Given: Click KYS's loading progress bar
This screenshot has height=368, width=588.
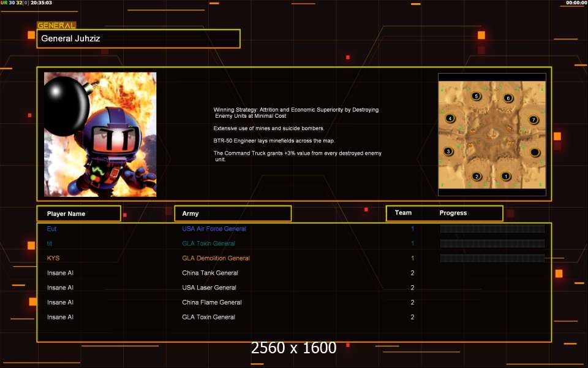Looking at the screenshot, I should (x=492, y=258).
